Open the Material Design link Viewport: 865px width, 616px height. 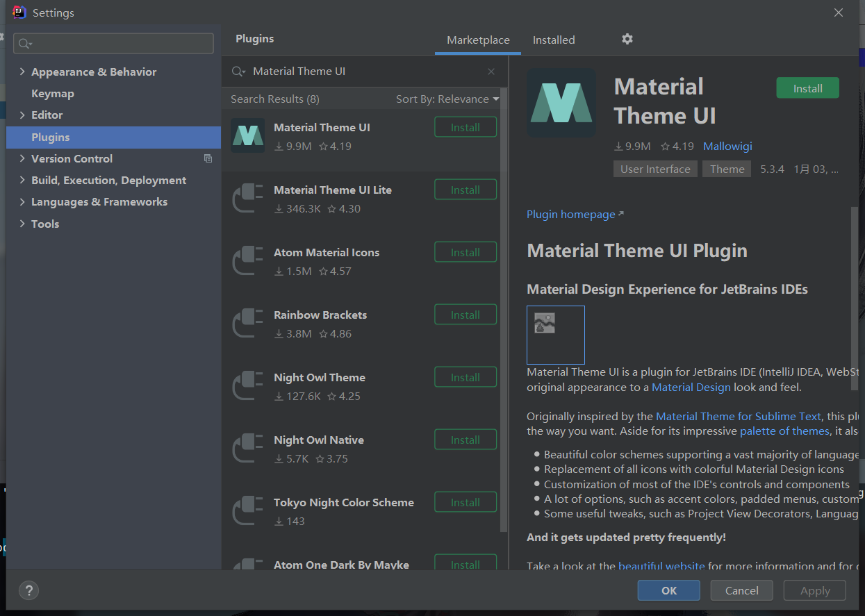click(x=691, y=387)
